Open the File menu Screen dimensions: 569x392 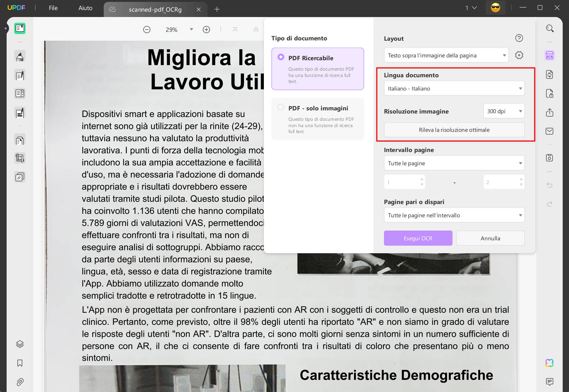click(x=53, y=8)
